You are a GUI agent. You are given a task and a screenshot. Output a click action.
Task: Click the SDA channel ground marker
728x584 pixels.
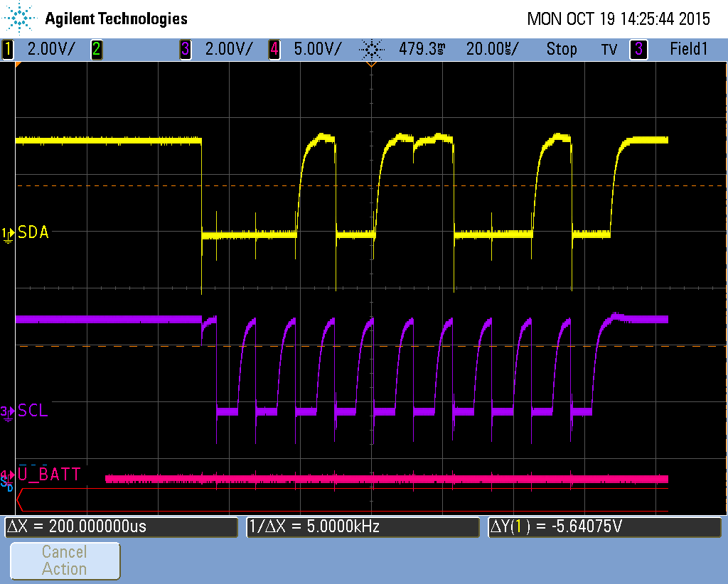coord(8,233)
